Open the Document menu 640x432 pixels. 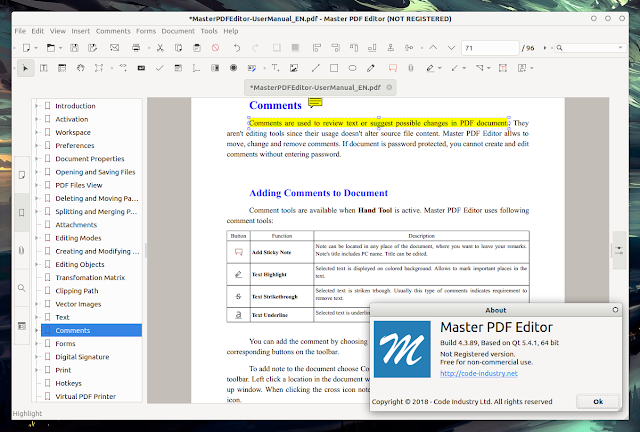[178, 31]
